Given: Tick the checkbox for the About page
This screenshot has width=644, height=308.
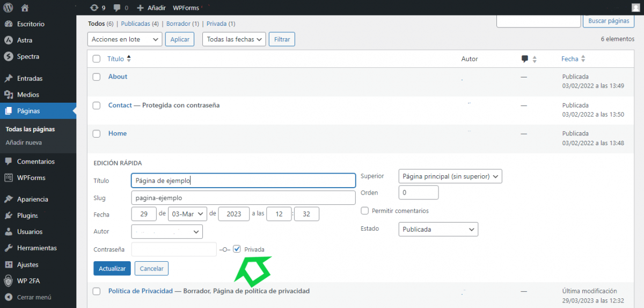Looking at the screenshot, I should 97,77.
